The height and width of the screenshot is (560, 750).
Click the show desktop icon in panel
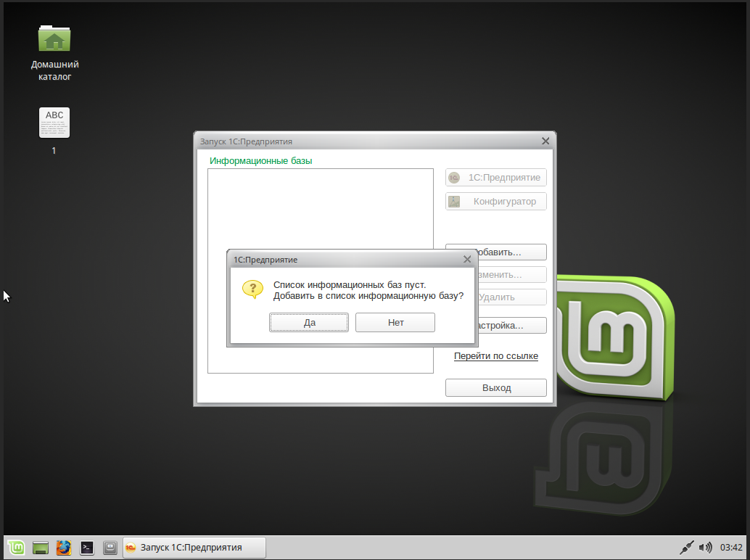(x=41, y=548)
